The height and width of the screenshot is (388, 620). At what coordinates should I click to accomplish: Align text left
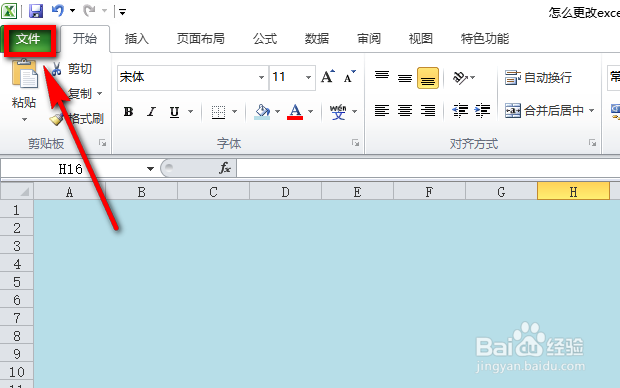[382, 111]
